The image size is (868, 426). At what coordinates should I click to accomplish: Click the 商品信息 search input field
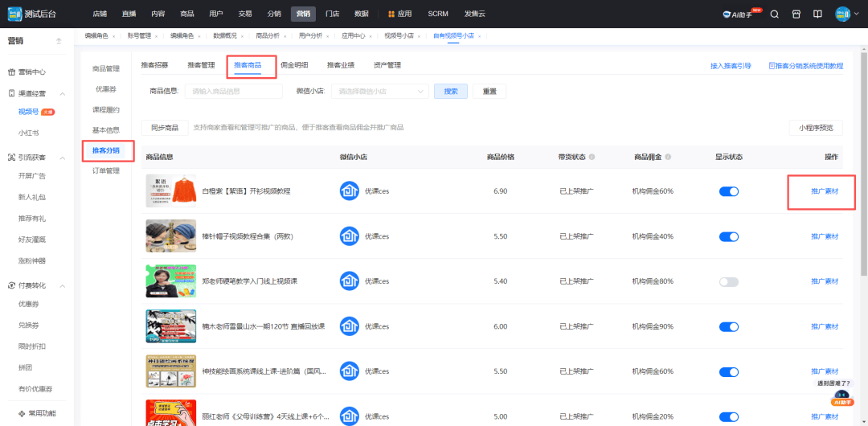(233, 92)
